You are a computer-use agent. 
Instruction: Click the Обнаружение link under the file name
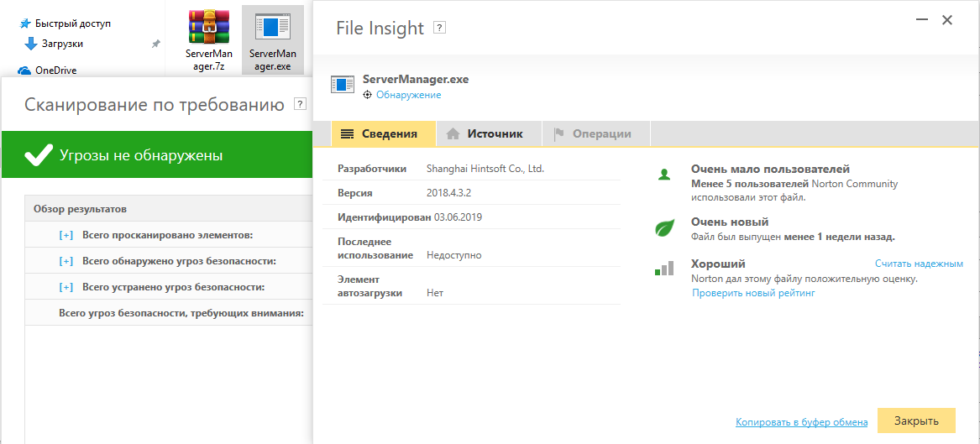point(408,95)
